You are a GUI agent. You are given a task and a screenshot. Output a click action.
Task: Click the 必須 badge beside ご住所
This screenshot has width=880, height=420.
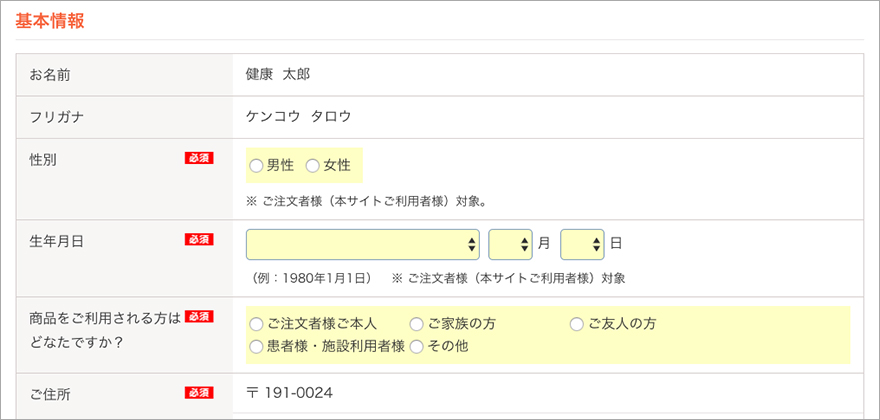(x=199, y=393)
